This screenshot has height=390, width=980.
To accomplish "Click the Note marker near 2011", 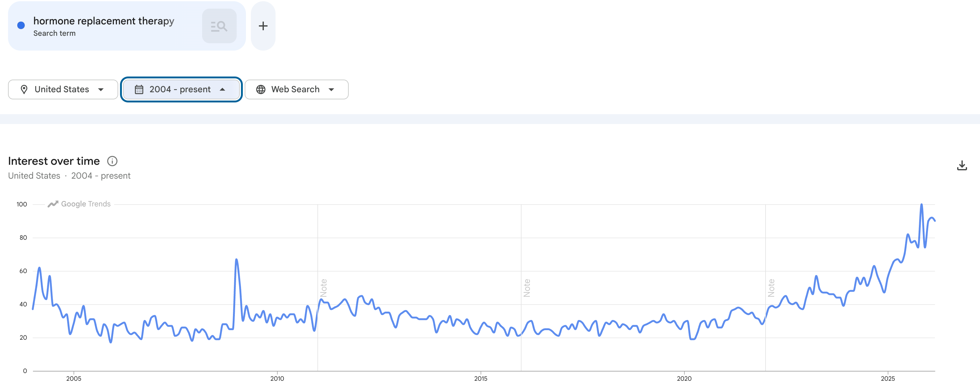I will 323,288.
